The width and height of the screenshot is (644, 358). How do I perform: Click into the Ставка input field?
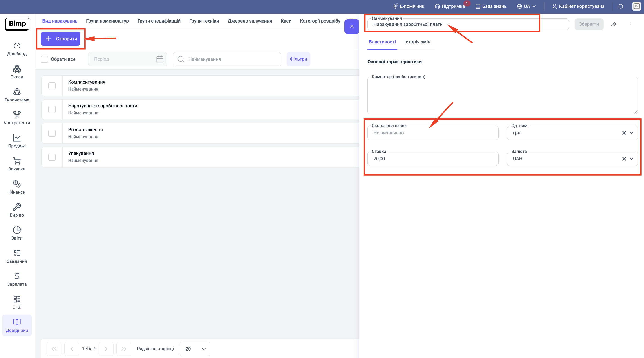[432, 159]
